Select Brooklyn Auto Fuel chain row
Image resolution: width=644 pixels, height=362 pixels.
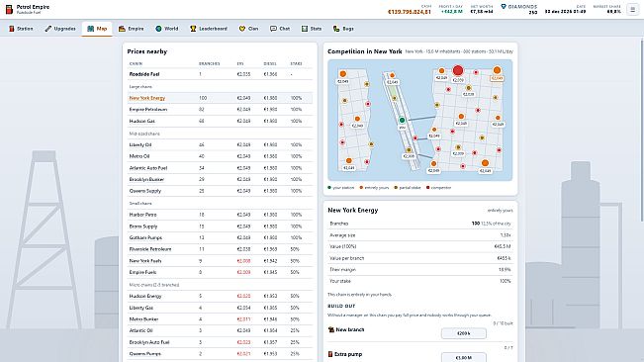(x=220, y=342)
